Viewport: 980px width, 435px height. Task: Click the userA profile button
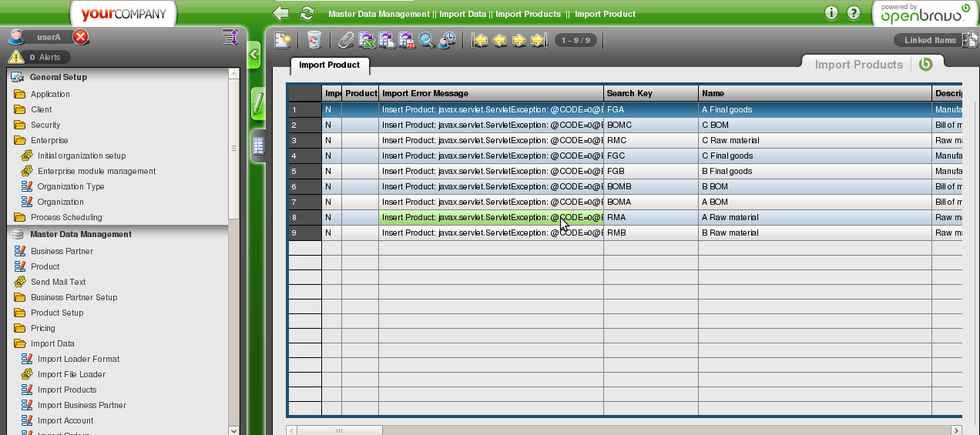[48, 37]
